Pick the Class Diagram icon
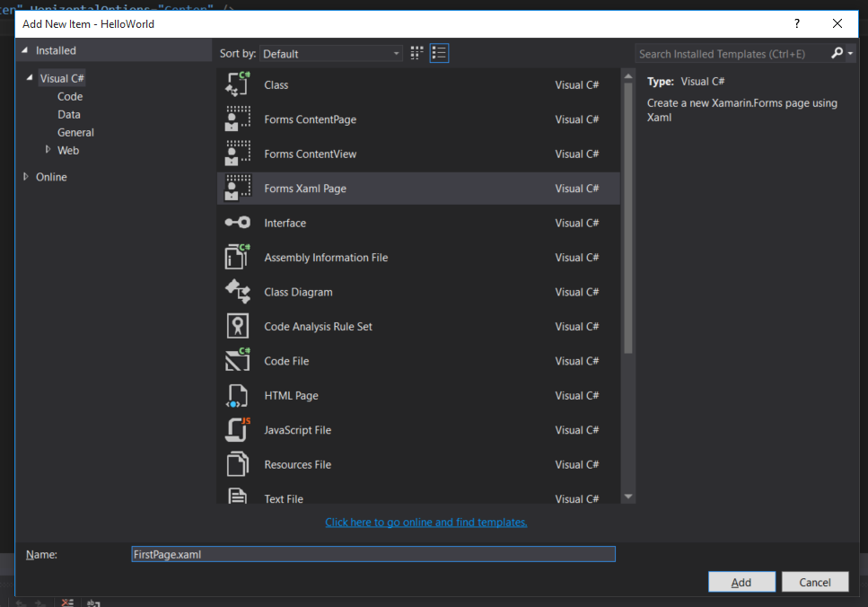The height and width of the screenshot is (607, 868). [x=237, y=292]
